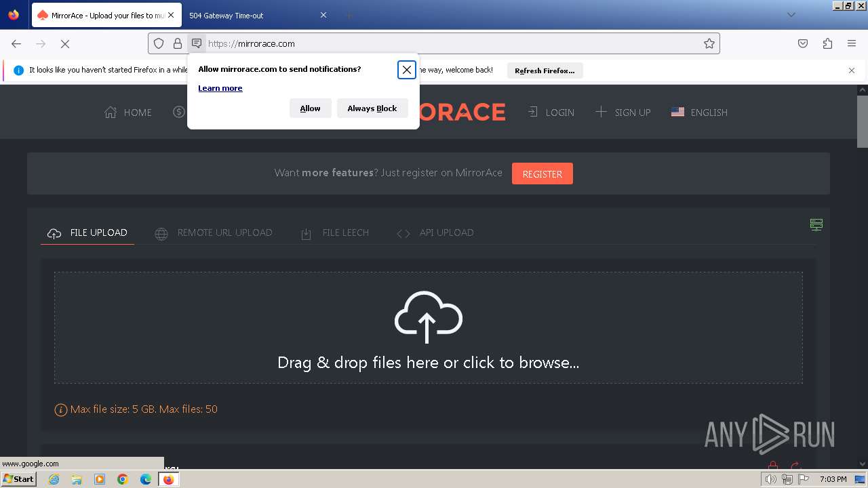The width and height of the screenshot is (868, 488).
Task: Click the browser back arrow
Action: (x=16, y=43)
